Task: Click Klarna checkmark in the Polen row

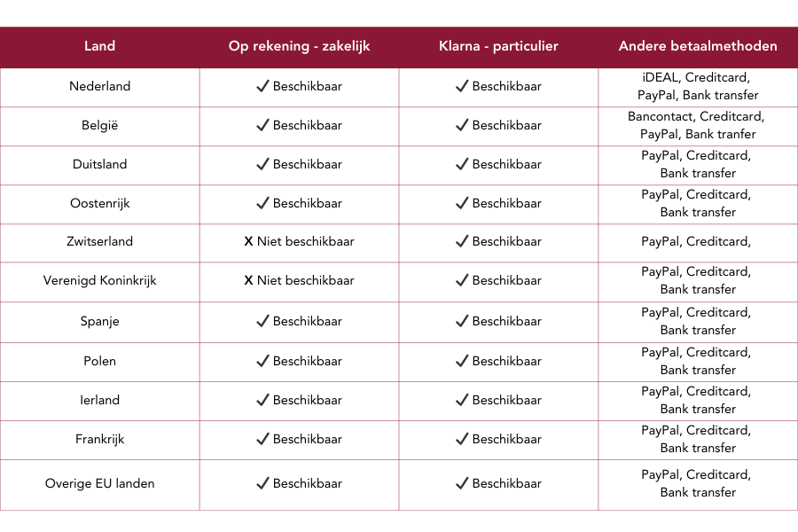Action: pos(462,361)
